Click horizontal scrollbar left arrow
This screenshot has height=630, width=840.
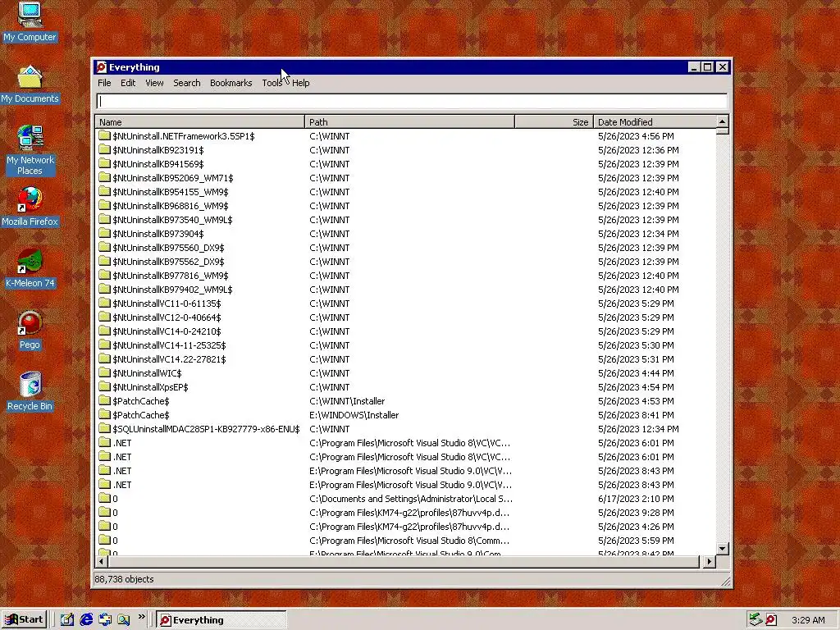click(x=102, y=561)
